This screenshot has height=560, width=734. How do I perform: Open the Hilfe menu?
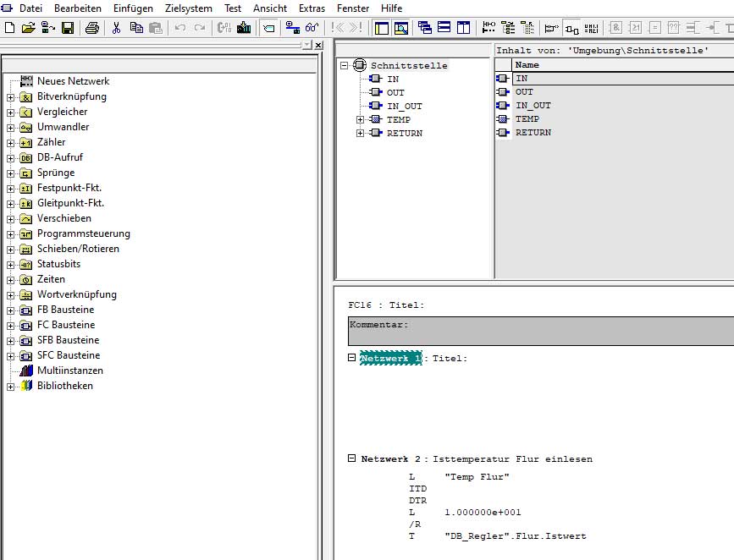coord(391,8)
